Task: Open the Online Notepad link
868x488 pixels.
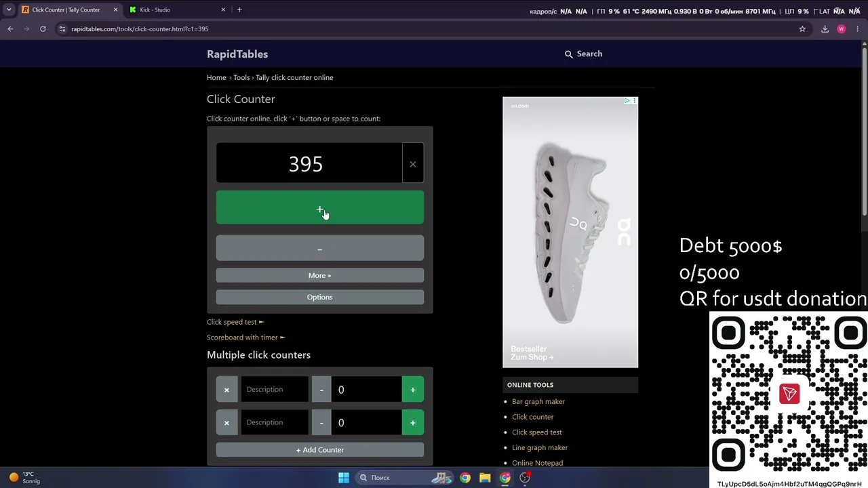Action: tap(538, 463)
